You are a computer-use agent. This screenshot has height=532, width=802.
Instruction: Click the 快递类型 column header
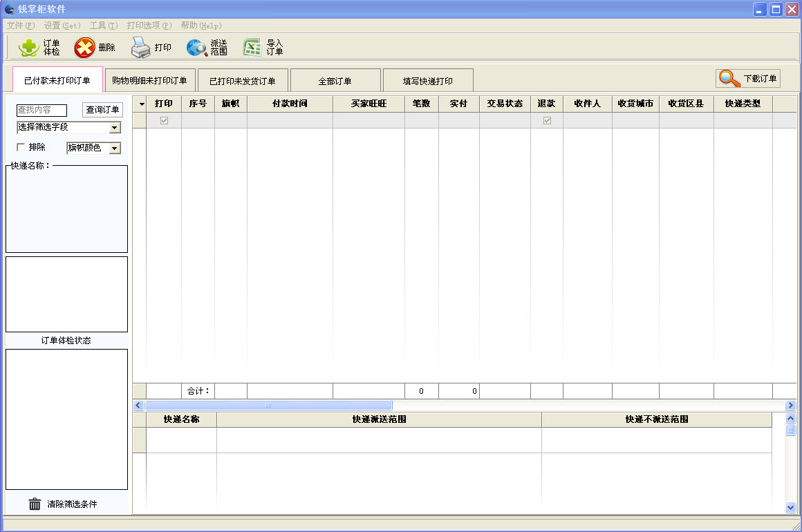743,104
